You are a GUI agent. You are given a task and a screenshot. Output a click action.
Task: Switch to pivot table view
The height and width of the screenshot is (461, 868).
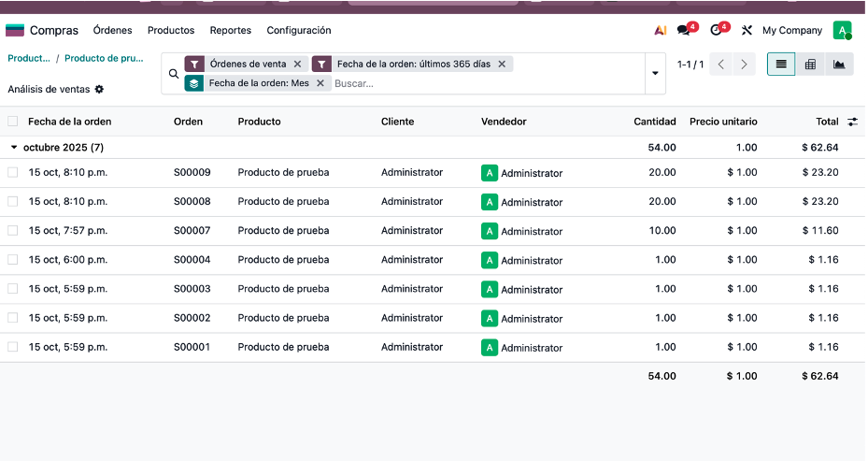coord(810,65)
